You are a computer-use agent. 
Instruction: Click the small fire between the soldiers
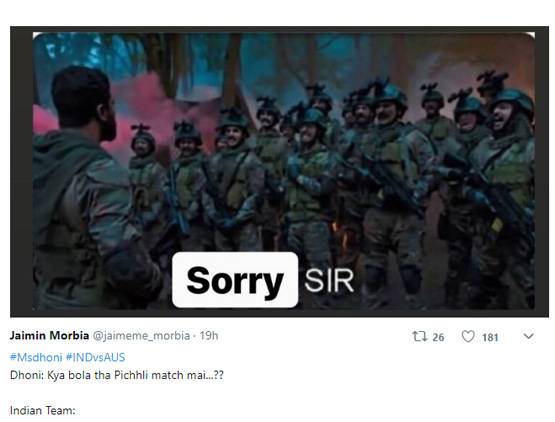[338, 235]
